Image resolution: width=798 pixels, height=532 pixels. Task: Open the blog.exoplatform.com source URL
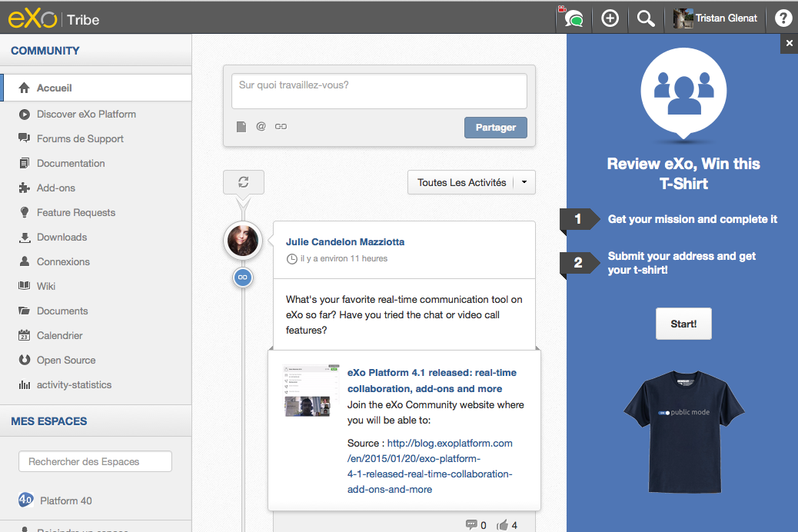pos(430,466)
